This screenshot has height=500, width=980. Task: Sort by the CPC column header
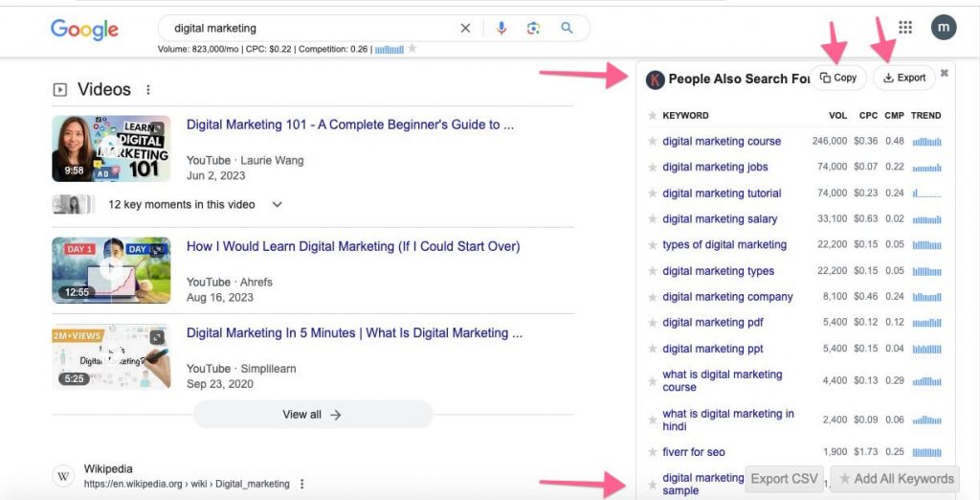click(868, 115)
